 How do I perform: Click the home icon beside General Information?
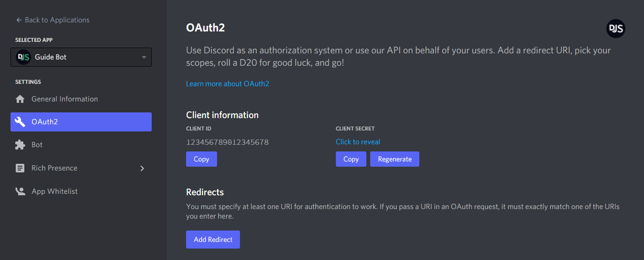(x=20, y=99)
